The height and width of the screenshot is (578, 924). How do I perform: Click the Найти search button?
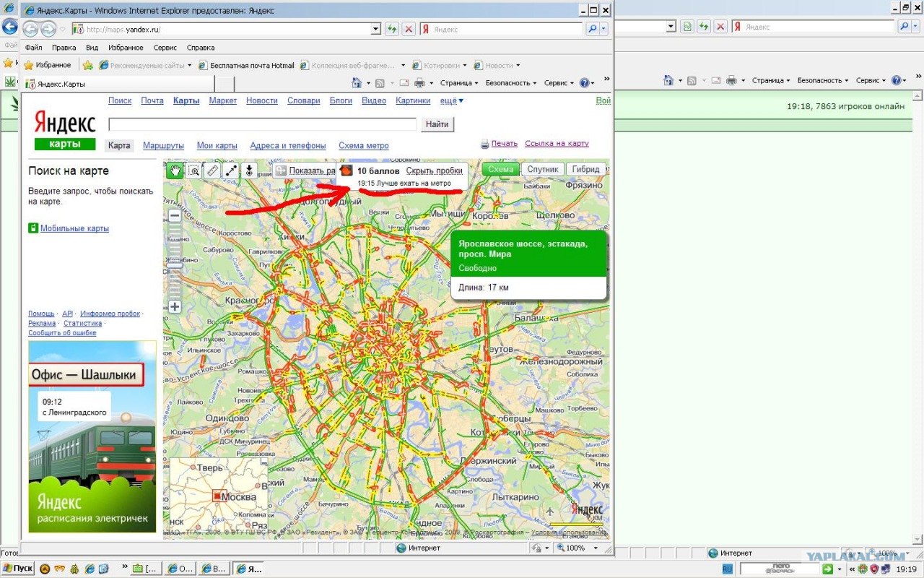(x=437, y=124)
